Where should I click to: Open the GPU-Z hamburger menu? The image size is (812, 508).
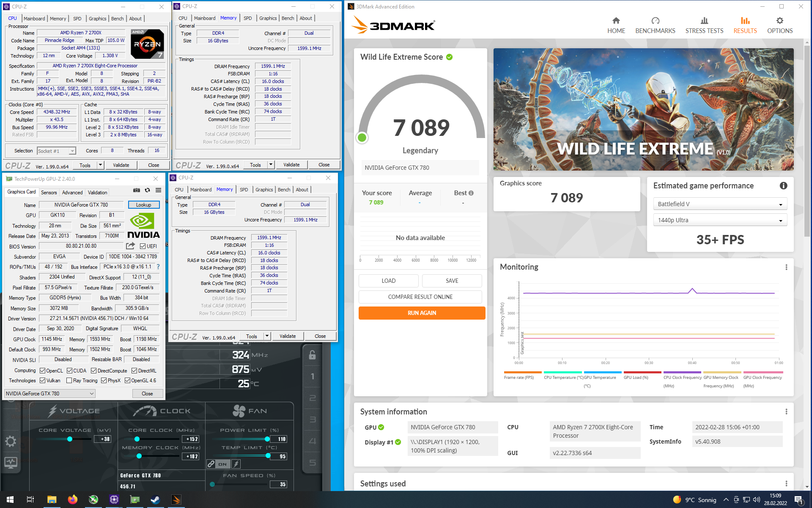click(x=158, y=190)
